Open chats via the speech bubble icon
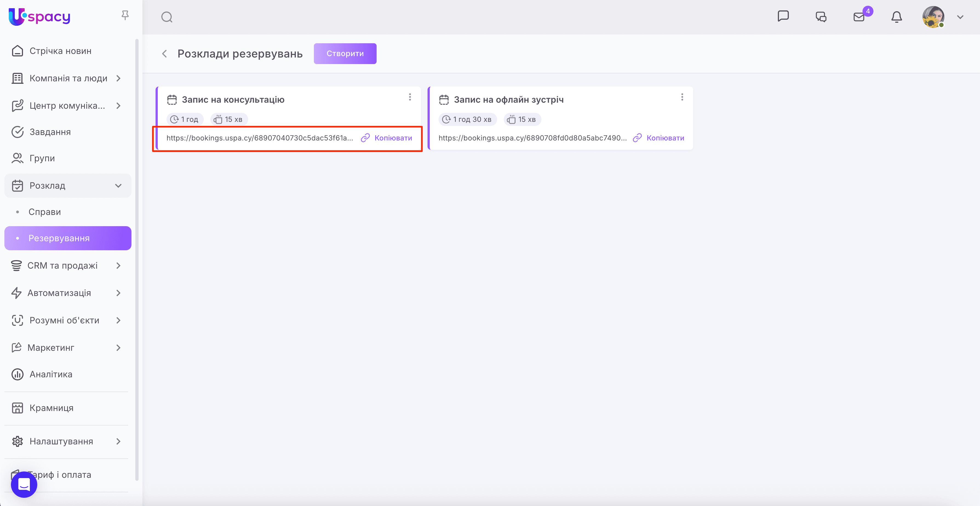This screenshot has height=506, width=980. (x=783, y=17)
